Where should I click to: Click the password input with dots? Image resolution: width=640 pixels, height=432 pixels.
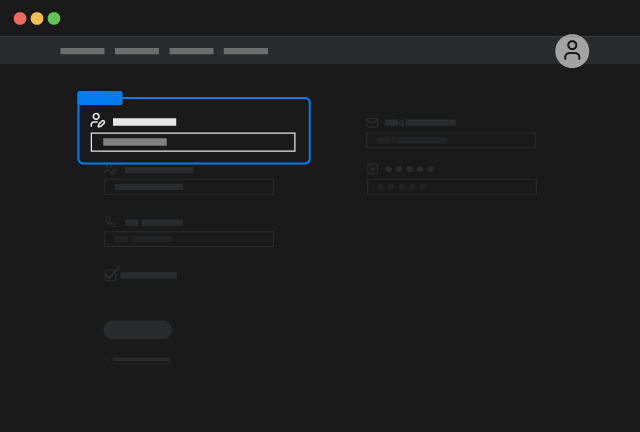click(x=452, y=187)
